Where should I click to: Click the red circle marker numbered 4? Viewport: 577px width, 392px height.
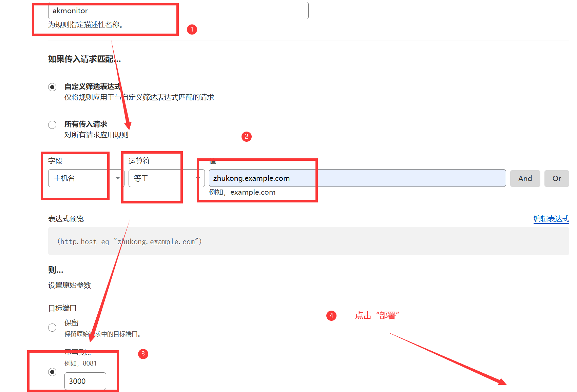[331, 316]
